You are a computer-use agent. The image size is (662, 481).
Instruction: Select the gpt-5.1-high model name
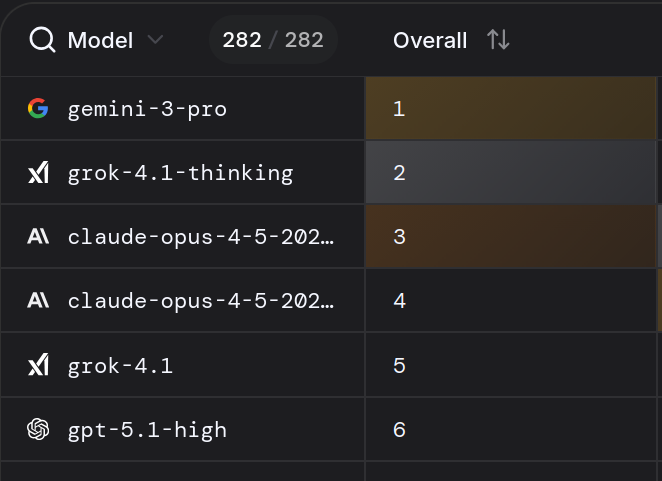coord(147,430)
